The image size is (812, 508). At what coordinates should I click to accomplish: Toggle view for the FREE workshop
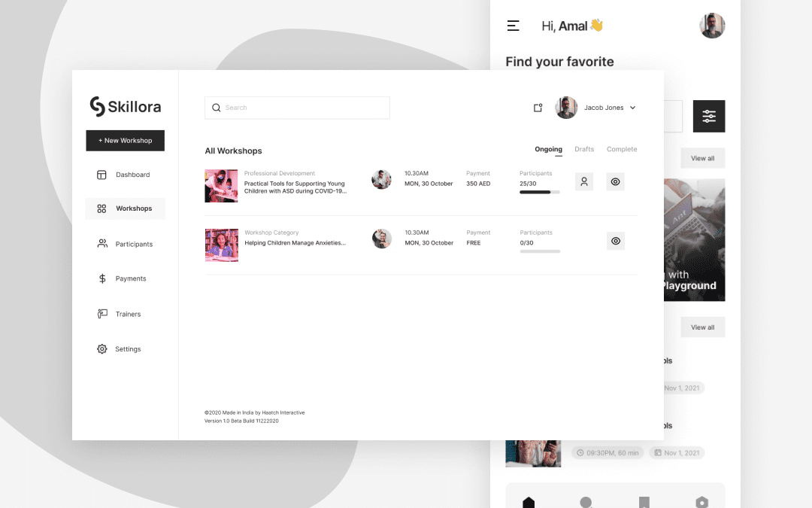click(x=616, y=241)
